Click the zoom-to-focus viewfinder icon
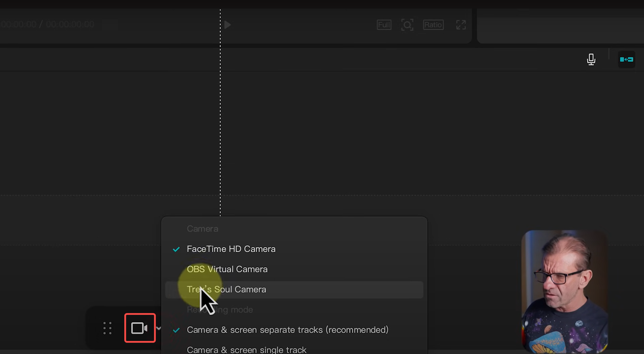Image resolution: width=644 pixels, height=354 pixels. click(407, 25)
